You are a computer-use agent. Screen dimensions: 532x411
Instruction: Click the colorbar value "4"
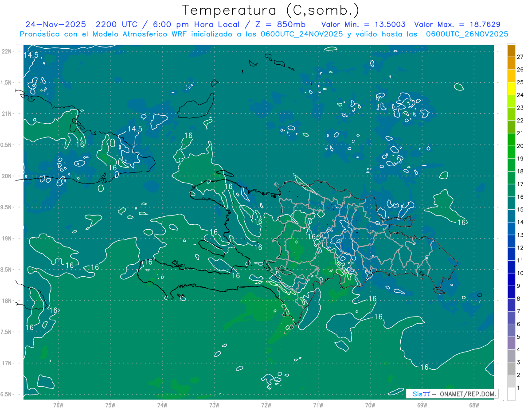click(519, 349)
